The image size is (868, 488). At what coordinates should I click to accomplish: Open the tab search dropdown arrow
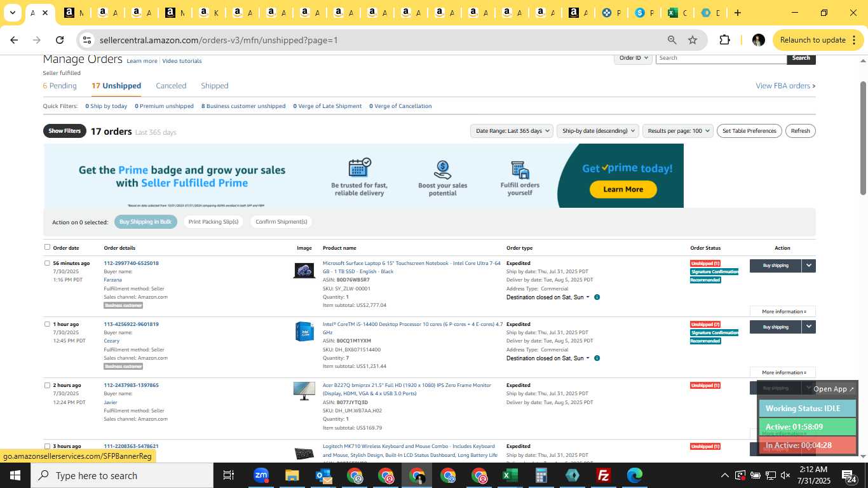[x=12, y=13]
